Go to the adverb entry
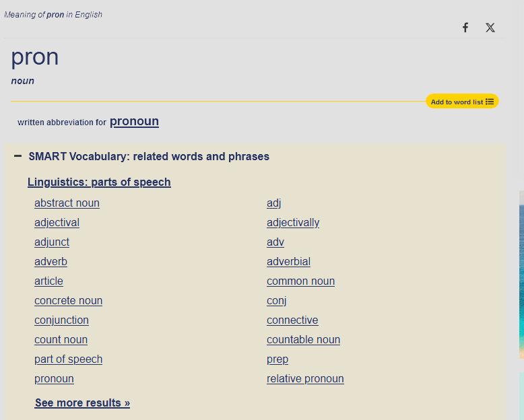The height and width of the screenshot is (420, 524). pyautogui.click(x=51, y=262)
